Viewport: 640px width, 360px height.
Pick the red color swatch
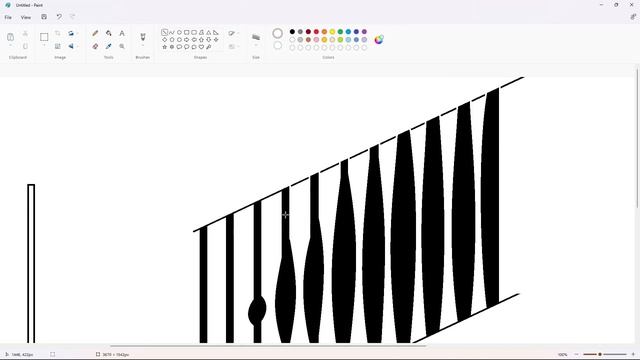(x=316, y=31)
